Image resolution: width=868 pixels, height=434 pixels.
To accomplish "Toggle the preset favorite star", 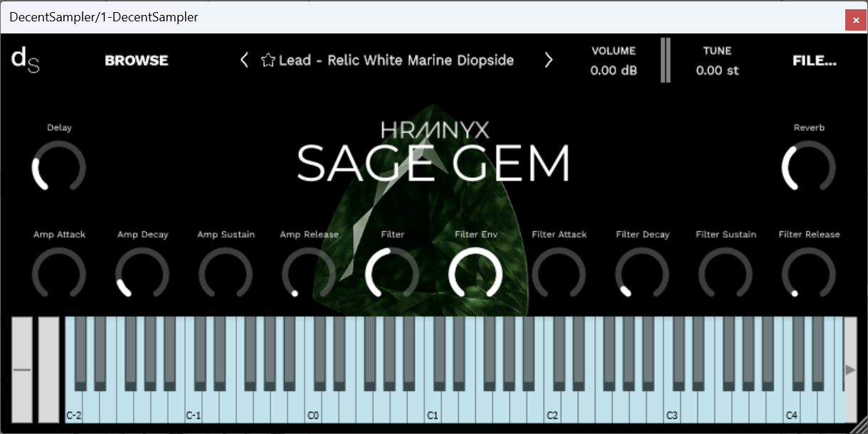I will pos(268,60).
